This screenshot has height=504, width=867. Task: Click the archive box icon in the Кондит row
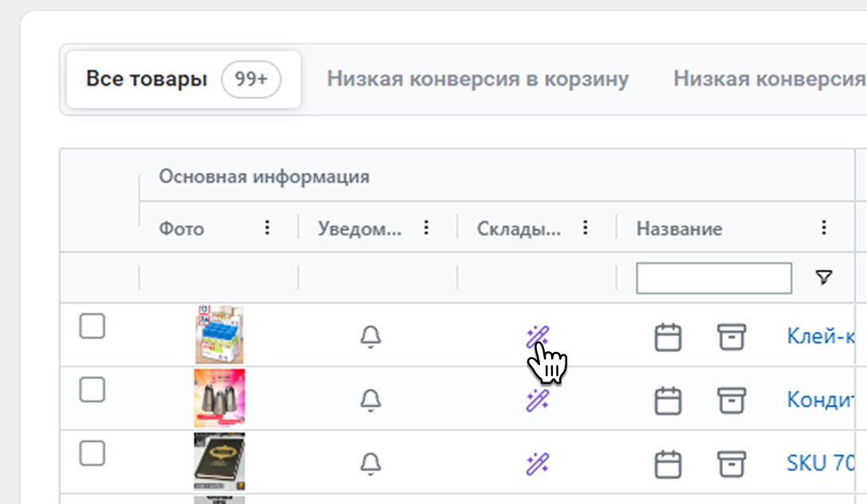pyautogui.click(x=731, y=400)
